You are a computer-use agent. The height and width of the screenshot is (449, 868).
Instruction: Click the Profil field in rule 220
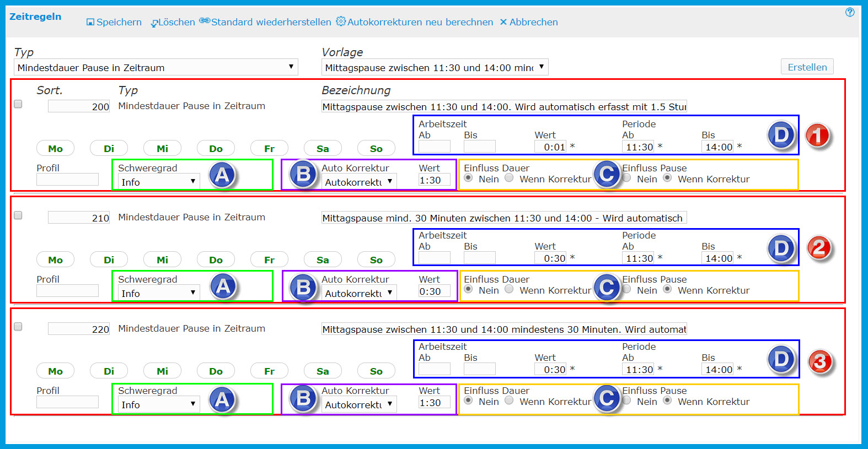[67, 402]
